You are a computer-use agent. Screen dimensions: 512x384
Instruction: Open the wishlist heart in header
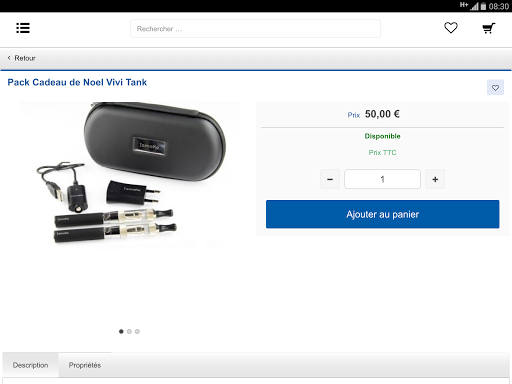click(451, 28)
